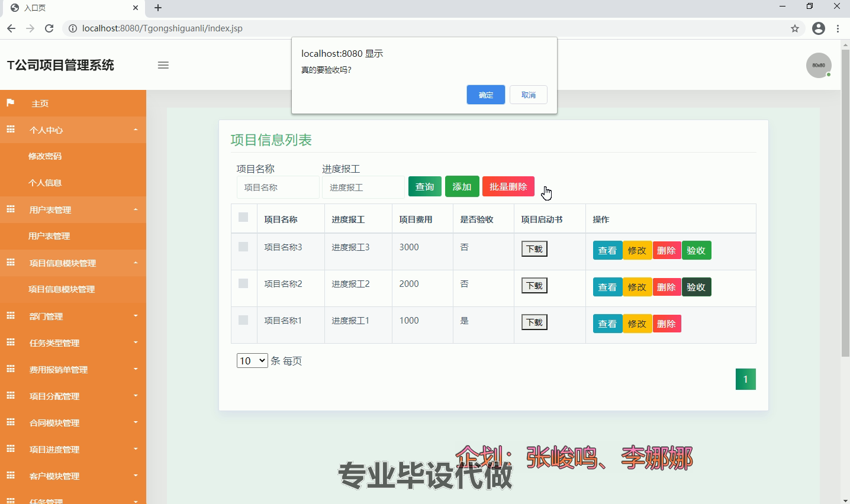Click 验收 for 项目名称2
The height and width of the screenshot is (504, 850).
point(696,287)
